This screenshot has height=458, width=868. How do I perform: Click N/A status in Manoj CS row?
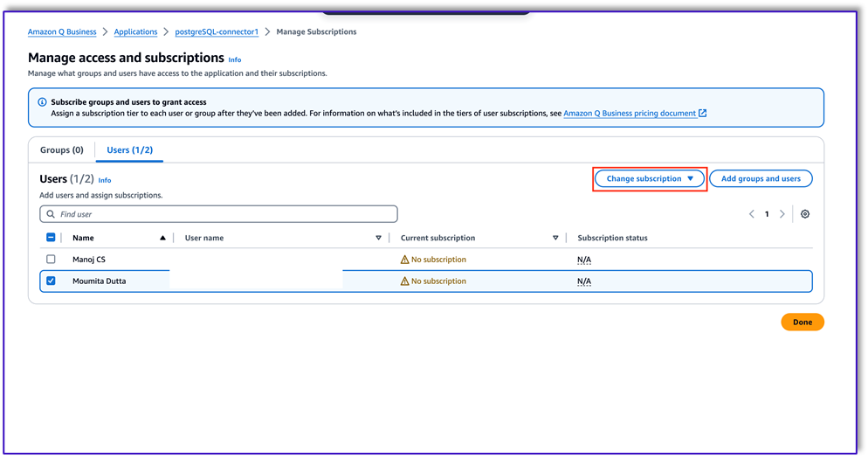tap(584, 260)
